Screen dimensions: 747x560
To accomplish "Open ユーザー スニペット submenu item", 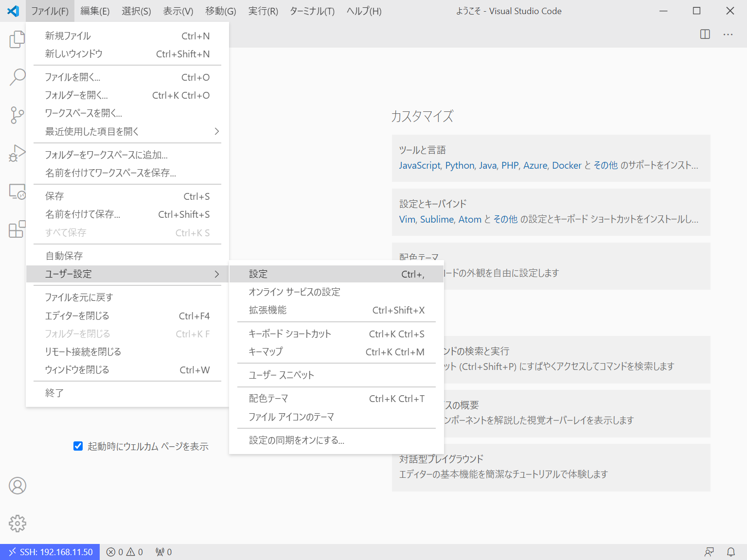I will point(337,375).
